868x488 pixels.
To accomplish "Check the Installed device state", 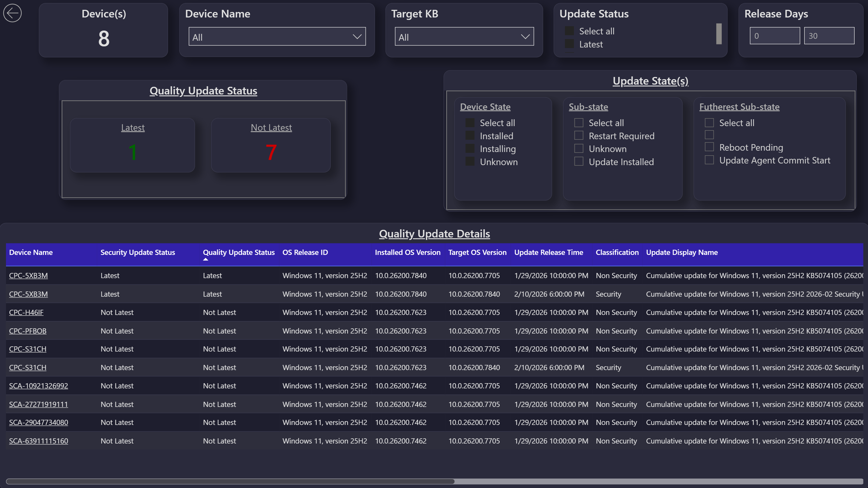I will [x=470, y=136].
